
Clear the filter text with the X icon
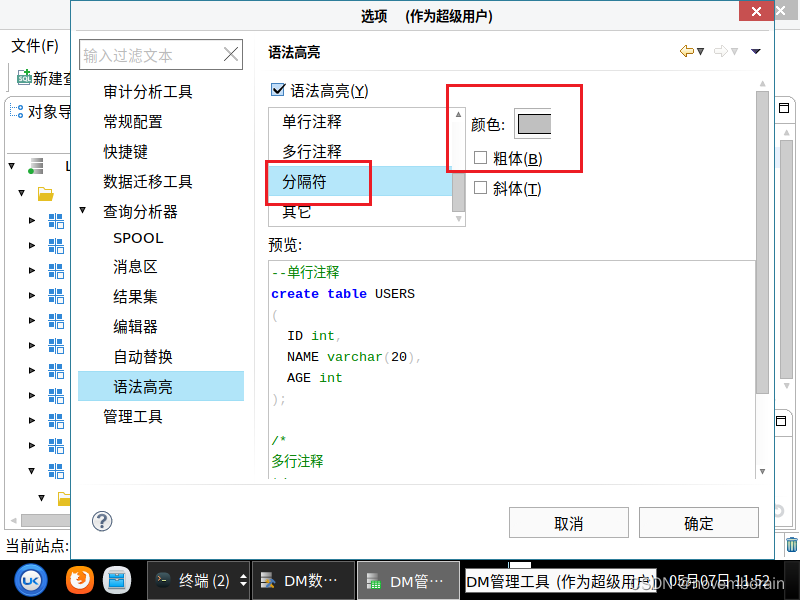tap(231, 54)
